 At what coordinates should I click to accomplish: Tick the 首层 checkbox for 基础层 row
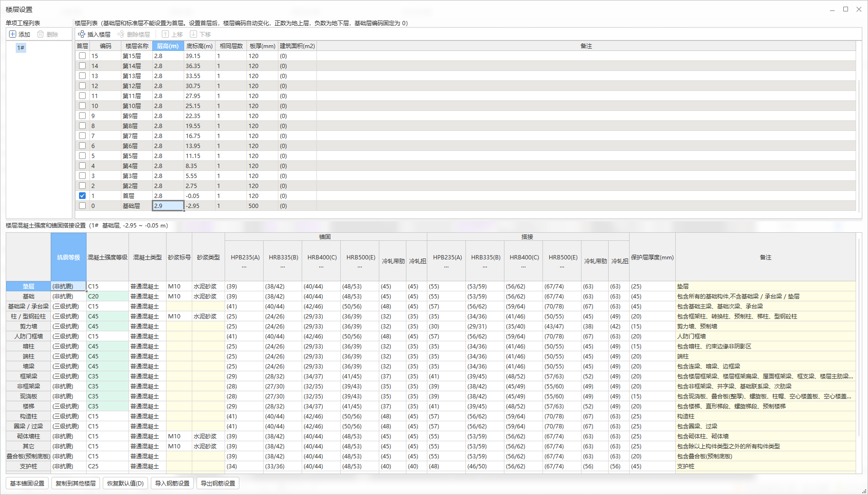[x=82, y=206]
